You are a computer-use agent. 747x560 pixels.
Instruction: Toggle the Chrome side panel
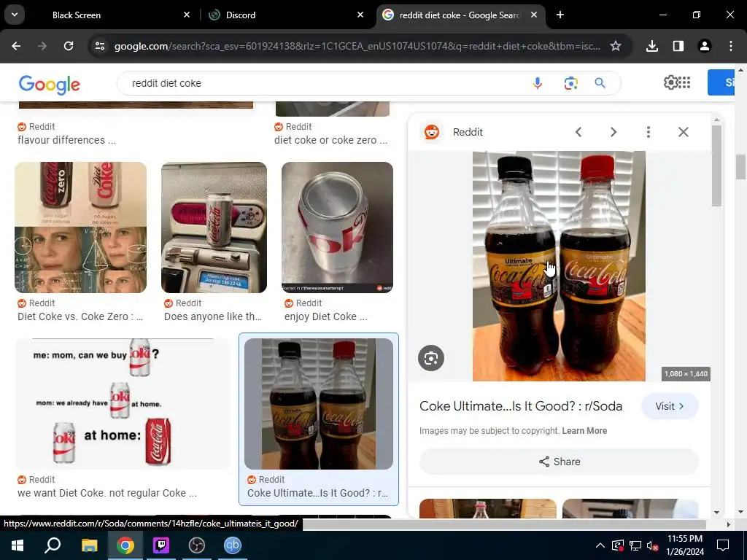pyautogui.click(x=678, y=46)
